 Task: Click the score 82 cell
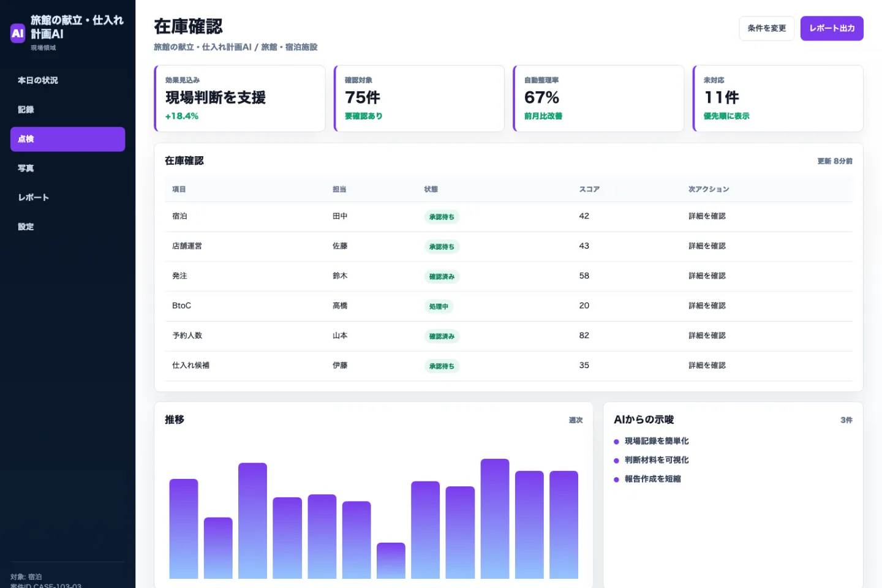(x=584, y=336)
